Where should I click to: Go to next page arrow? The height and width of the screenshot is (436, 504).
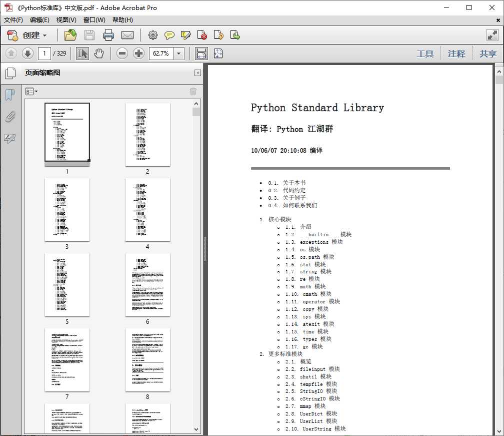[x=27, y=54]
